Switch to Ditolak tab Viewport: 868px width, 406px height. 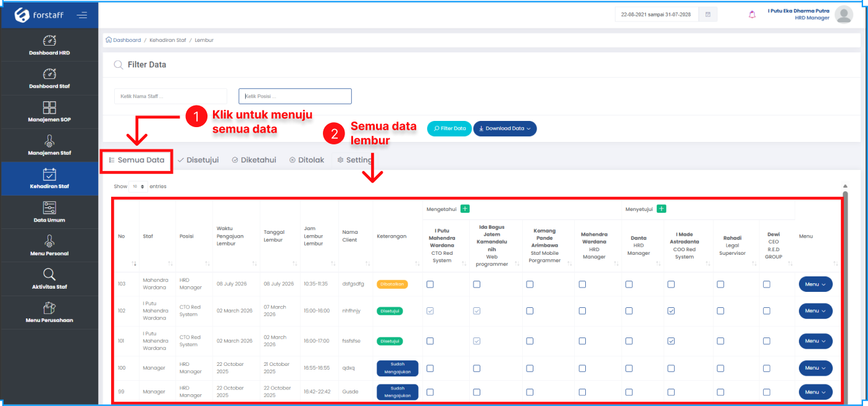point(307,160)
